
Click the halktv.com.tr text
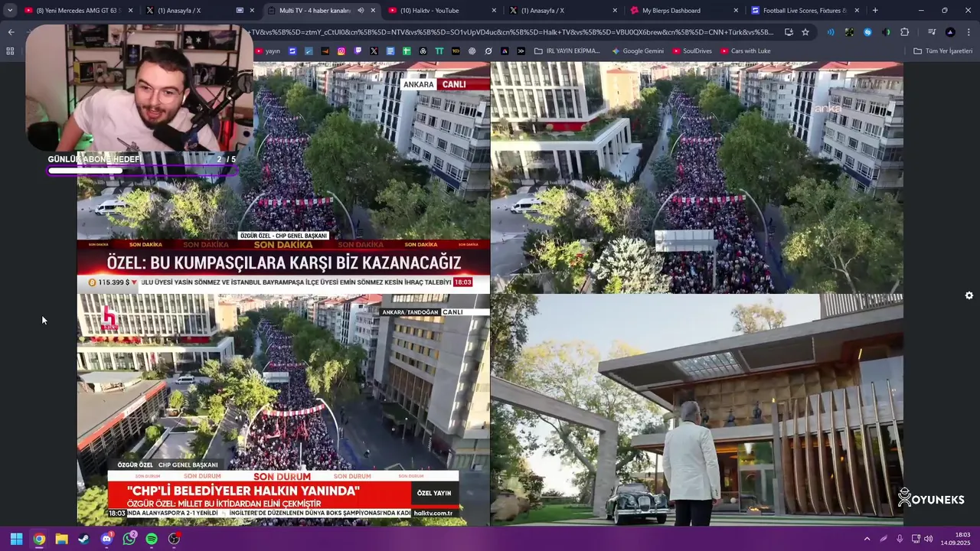click(x=433, y=513)
